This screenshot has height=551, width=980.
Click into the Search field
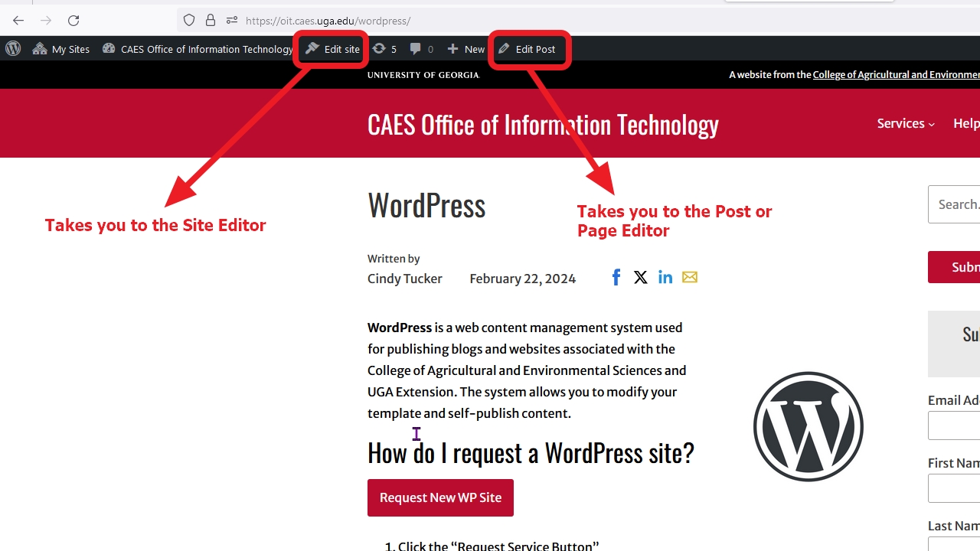[x=954, y=204]
